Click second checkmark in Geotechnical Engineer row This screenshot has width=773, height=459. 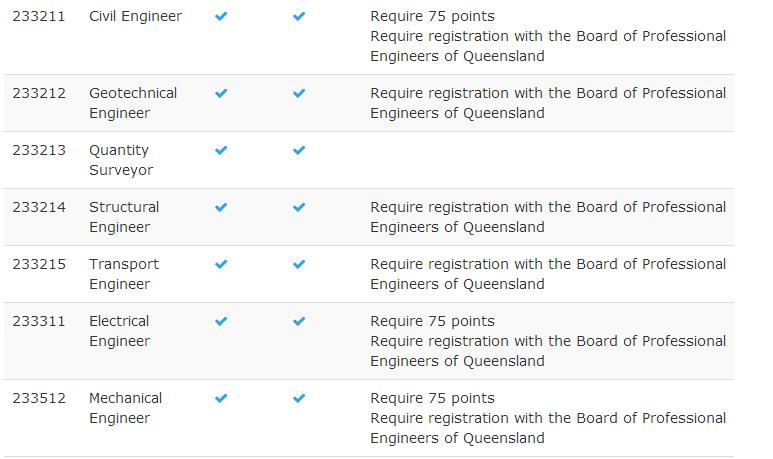(x=299, y=93)
